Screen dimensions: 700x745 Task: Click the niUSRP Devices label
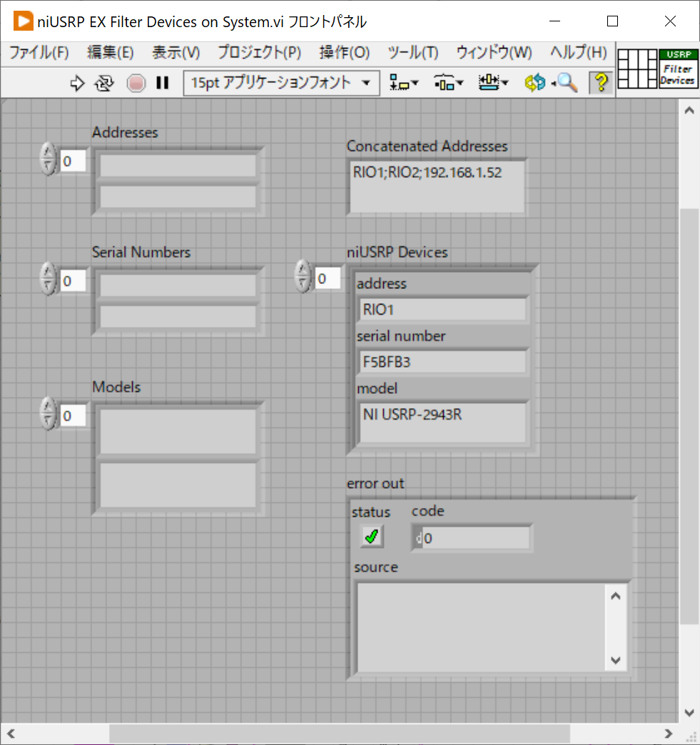click(x=397, y=252)
